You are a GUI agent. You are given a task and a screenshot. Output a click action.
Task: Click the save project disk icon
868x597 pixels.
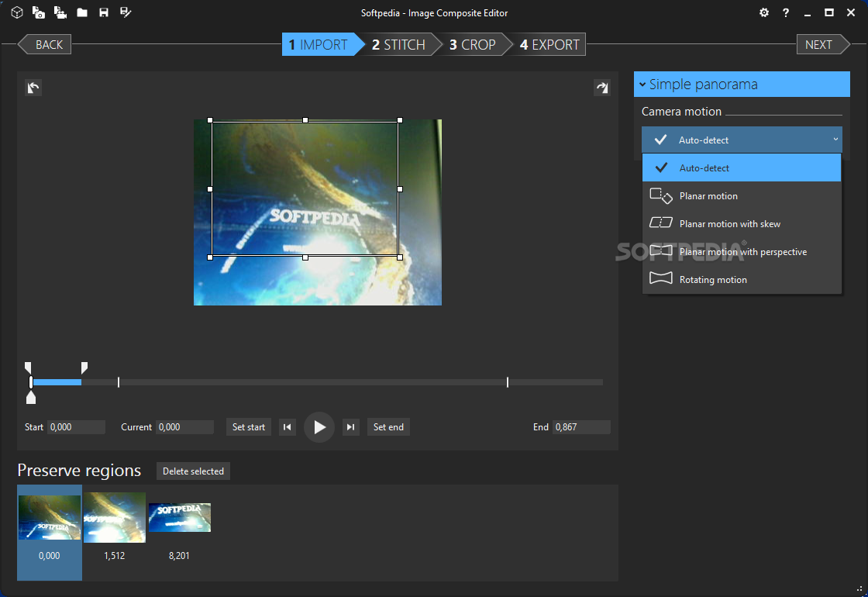click(x=104, y=12)
